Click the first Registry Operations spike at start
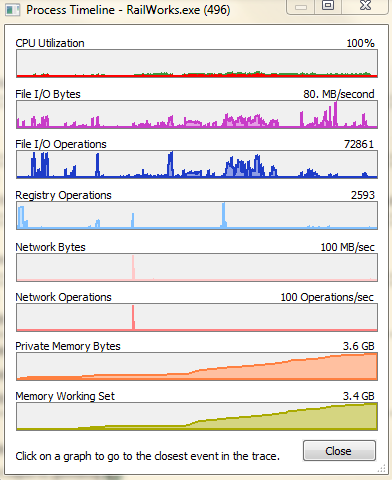Screen dimensions: 392x480 pyautogui.click(x=21, y=217)
